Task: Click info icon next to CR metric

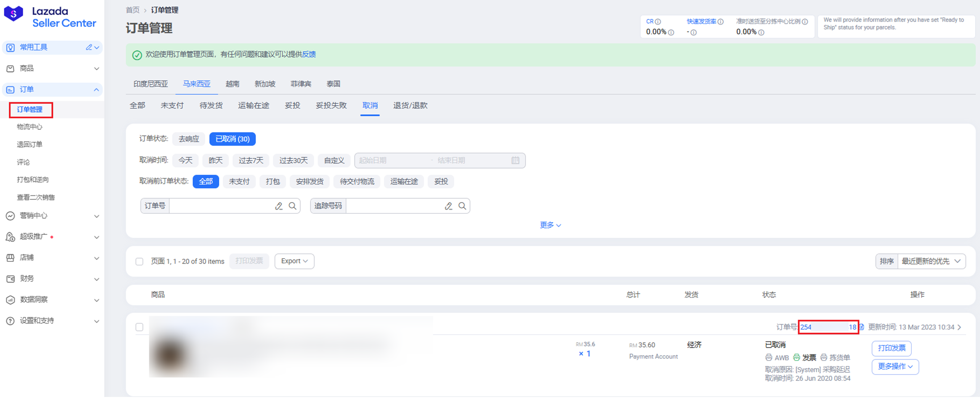Action: (x=658, y=22)
